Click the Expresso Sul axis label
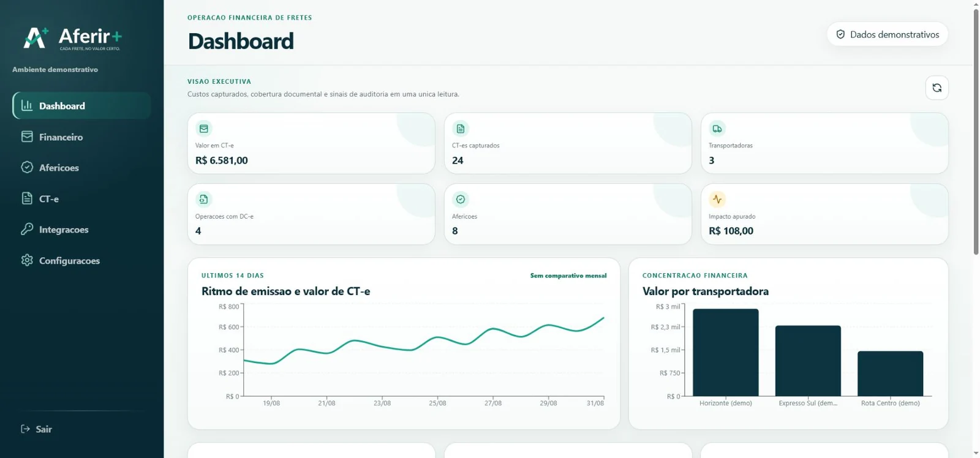Screen dimensions: 980x458 (808, 403)
